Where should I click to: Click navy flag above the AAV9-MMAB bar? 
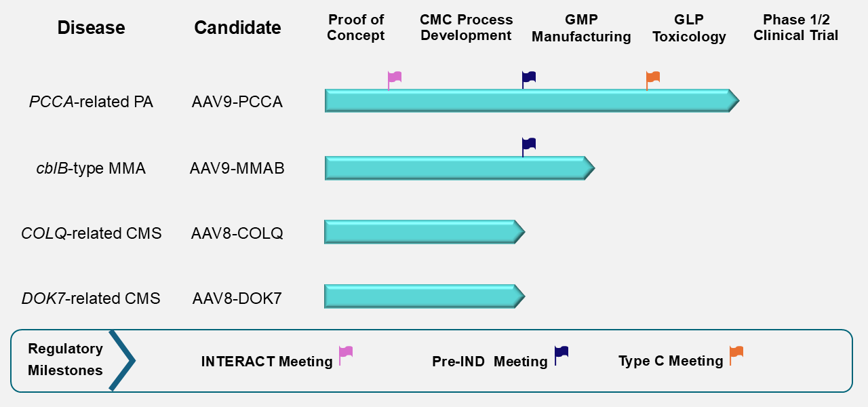pos(529,144)
